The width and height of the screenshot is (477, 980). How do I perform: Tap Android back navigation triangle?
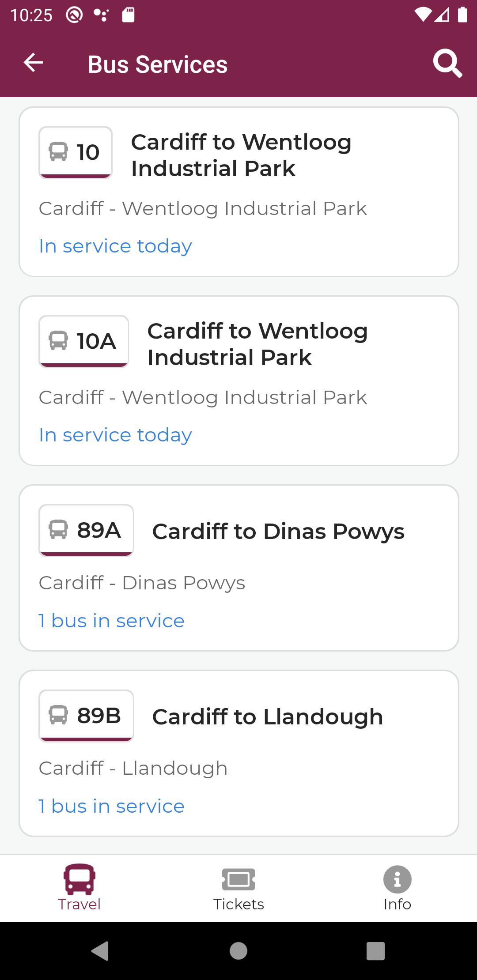100,951
